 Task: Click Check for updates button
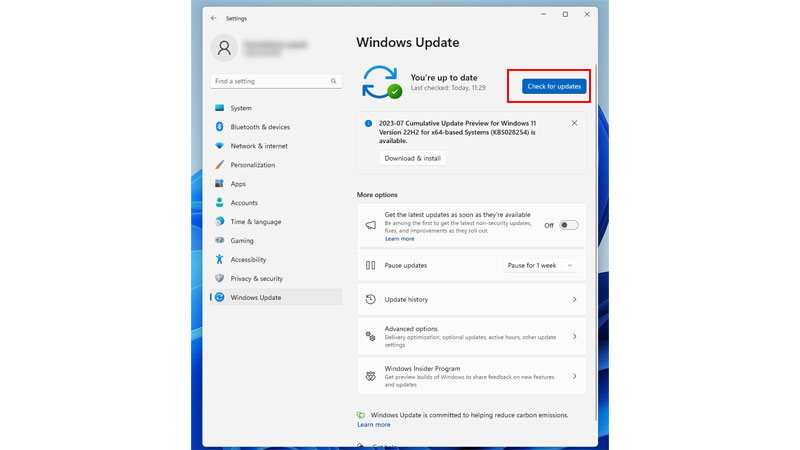tap(554, 86)
